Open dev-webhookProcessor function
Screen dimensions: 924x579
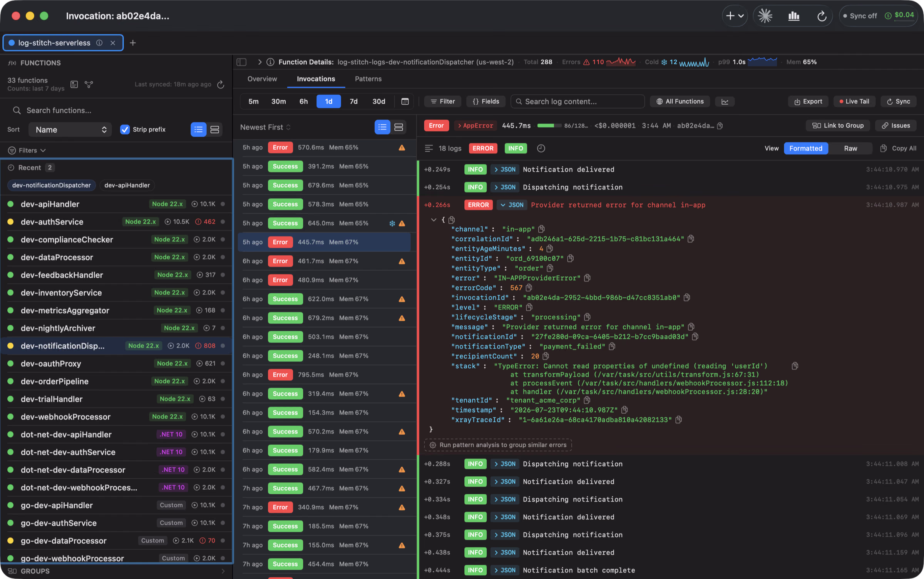click(116, 417)
